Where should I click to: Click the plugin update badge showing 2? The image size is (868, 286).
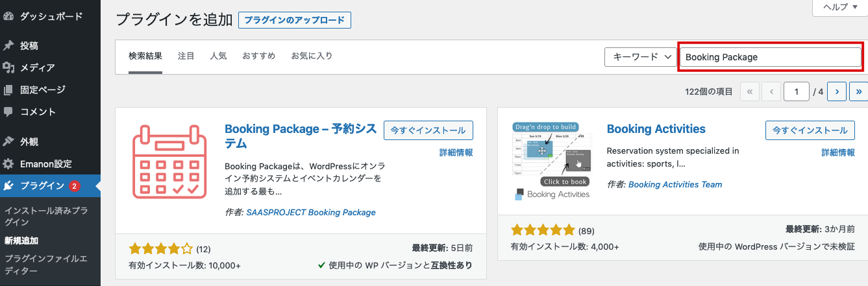[74, 186]
